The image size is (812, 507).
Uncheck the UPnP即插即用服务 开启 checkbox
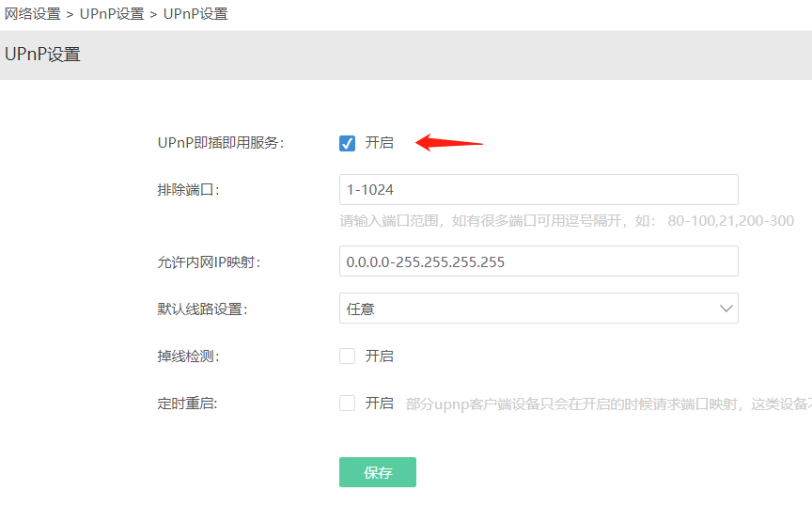(347, 143)
